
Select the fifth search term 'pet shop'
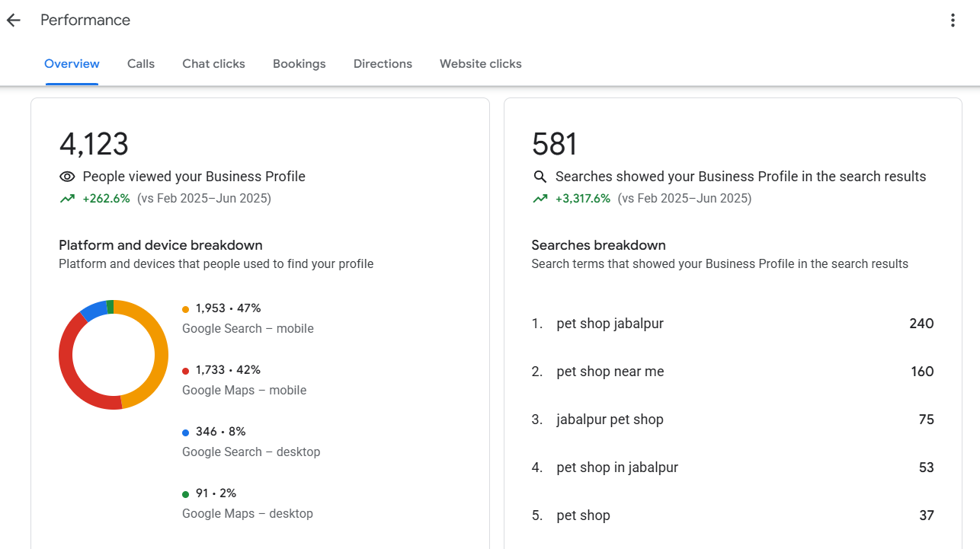583,515
